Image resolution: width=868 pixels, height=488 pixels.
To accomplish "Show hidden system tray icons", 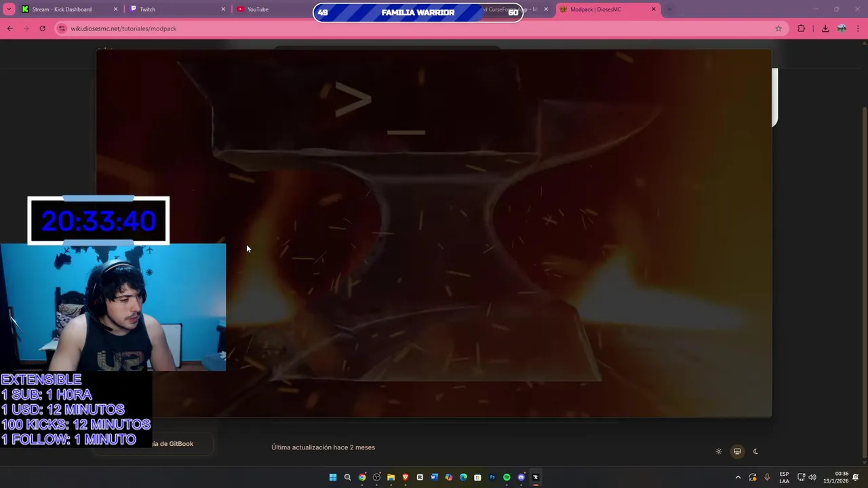I will [738, 477].
